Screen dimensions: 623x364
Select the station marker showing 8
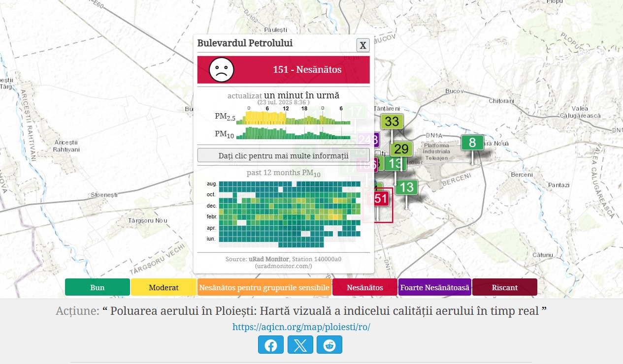472,143
